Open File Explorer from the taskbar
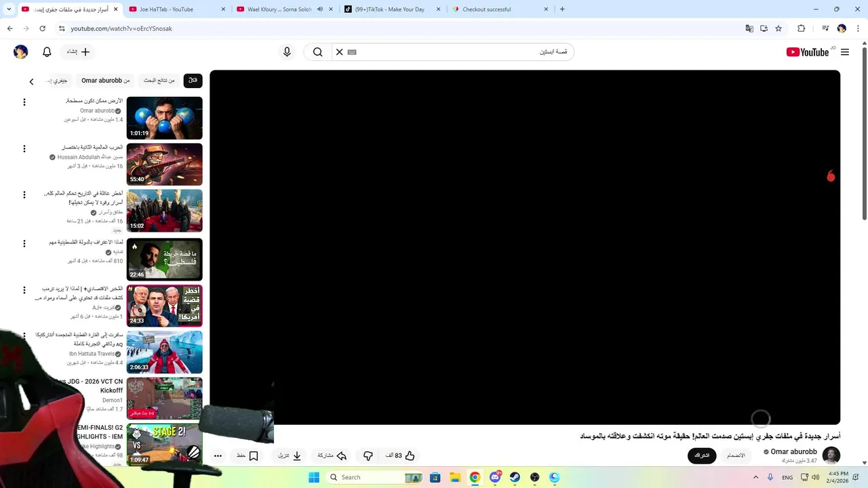The width and height of the screenshot is (868, 488). (x=455, y=477)
